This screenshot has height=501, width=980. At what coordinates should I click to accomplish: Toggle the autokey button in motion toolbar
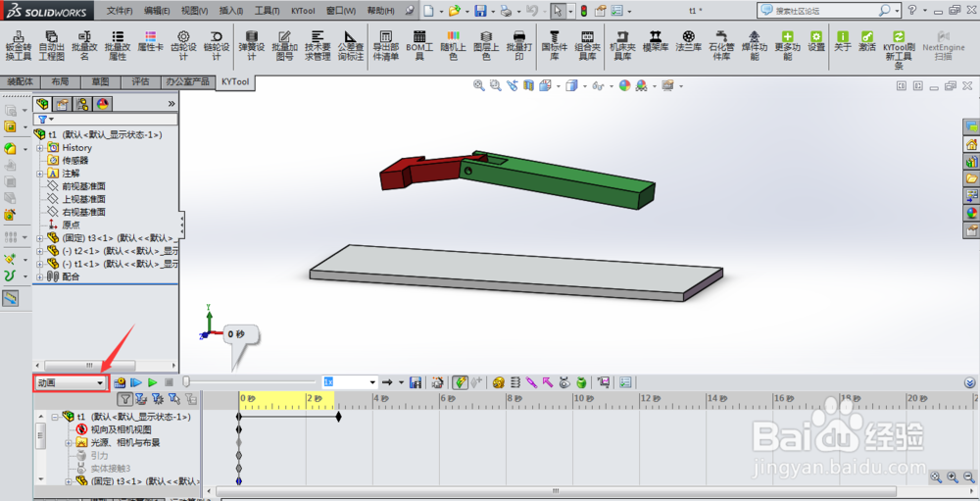[x=460, y=382]
